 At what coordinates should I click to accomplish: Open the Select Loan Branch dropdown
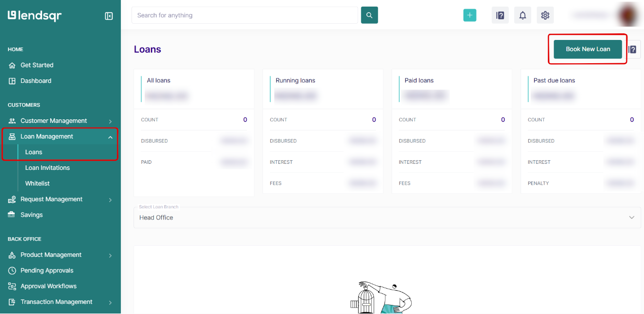pos(387,217)
